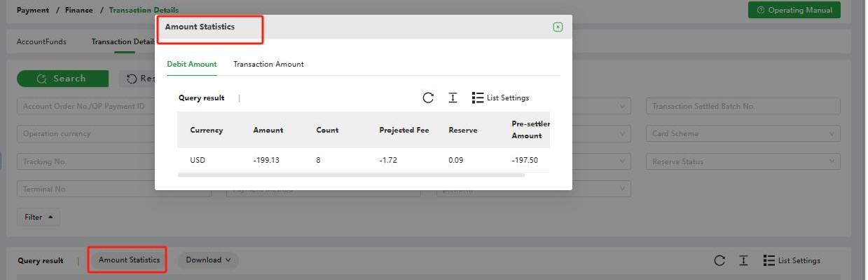Open List Settings in Amount Statistics dialog
Viewport: 868px width, 280px height.
pos(501,98)
